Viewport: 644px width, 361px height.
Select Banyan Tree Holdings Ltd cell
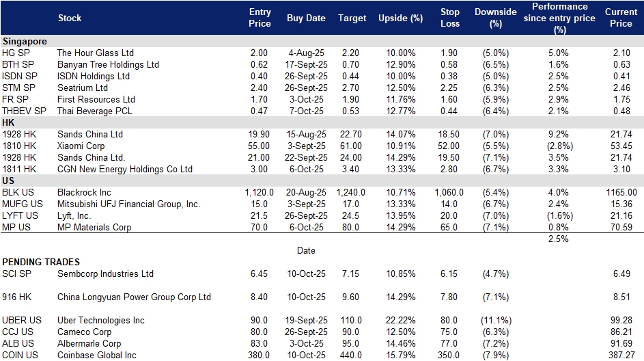click(108, 64)
